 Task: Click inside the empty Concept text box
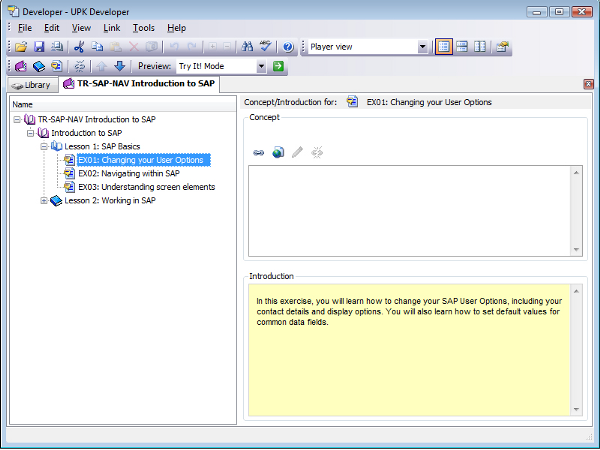409,211
